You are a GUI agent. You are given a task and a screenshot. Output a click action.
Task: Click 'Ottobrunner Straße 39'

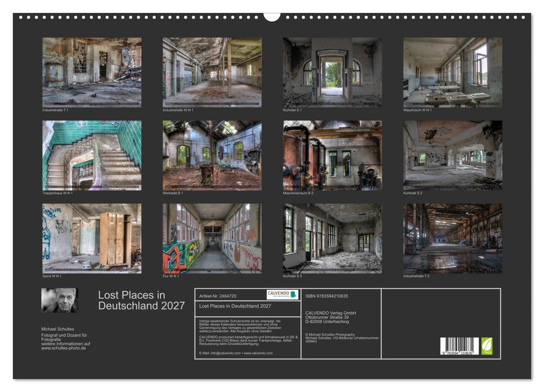tap(327, 317)
